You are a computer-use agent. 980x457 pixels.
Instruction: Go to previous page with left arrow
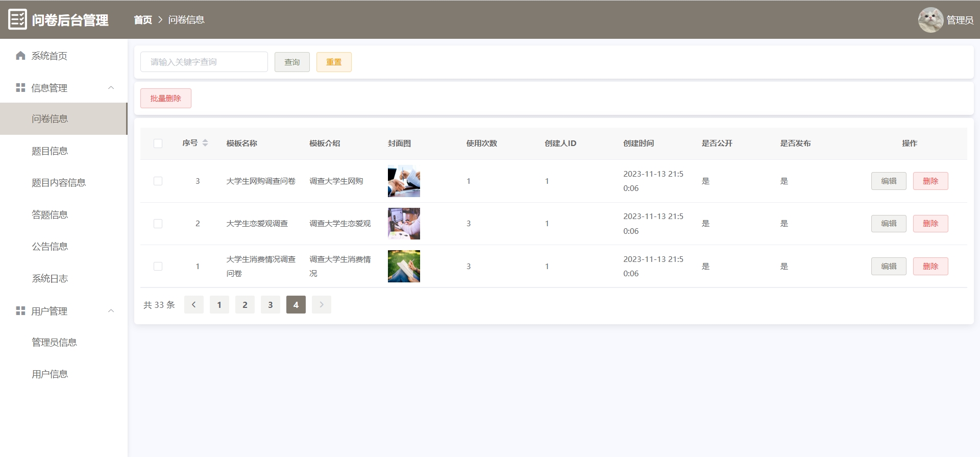(x=193, y=305)
